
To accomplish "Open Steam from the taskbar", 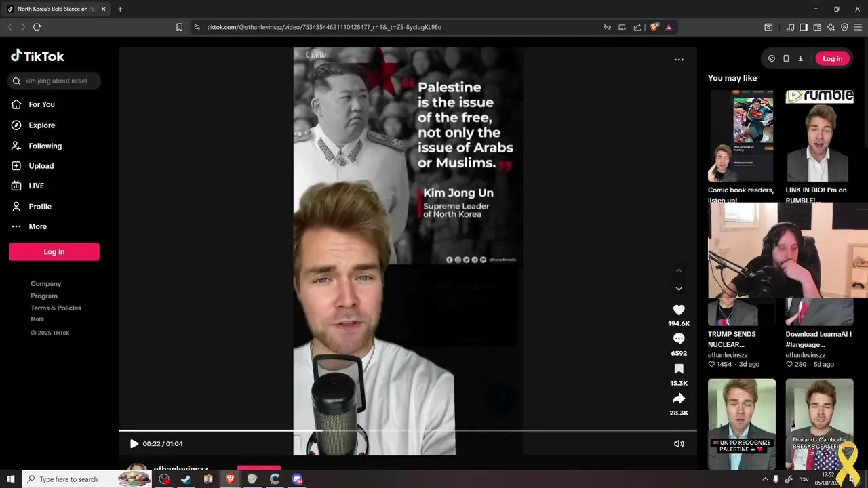I will point(186,479).
